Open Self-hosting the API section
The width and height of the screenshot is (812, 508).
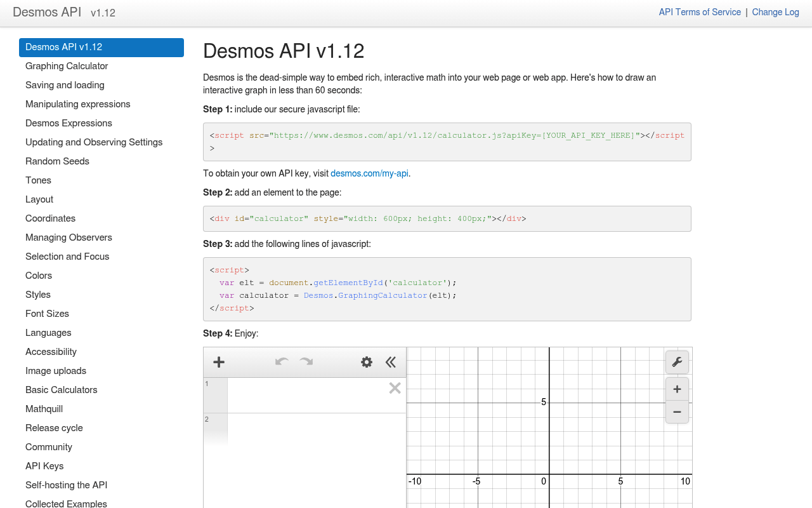(x=101, y=485)
